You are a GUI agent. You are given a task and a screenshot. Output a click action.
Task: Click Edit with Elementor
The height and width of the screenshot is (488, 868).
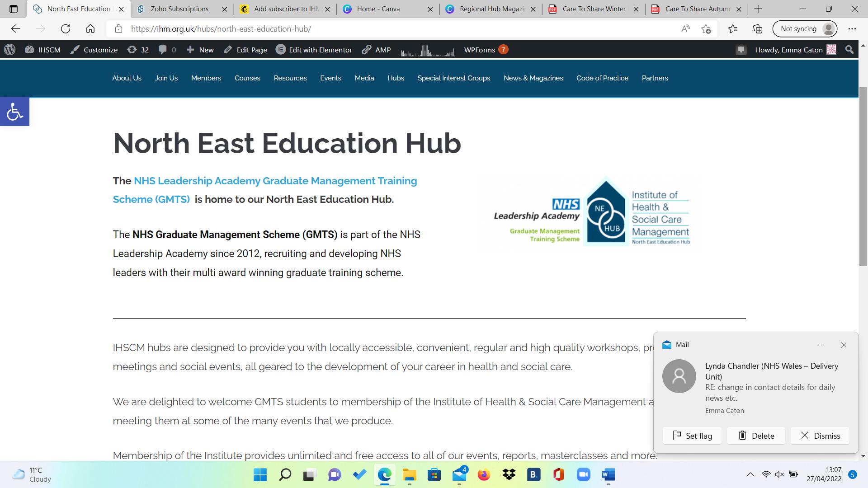pos(314,50)
